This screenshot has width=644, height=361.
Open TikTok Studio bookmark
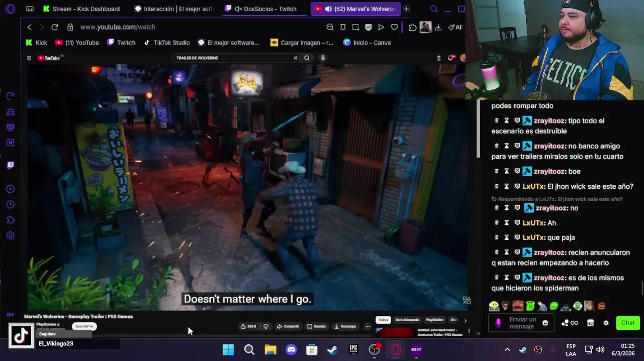[166, 43]
